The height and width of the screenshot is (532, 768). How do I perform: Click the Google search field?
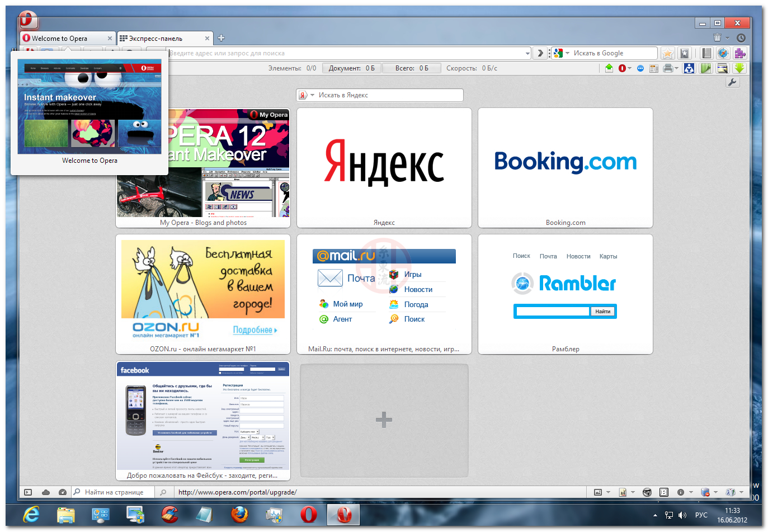pos(614,53)
